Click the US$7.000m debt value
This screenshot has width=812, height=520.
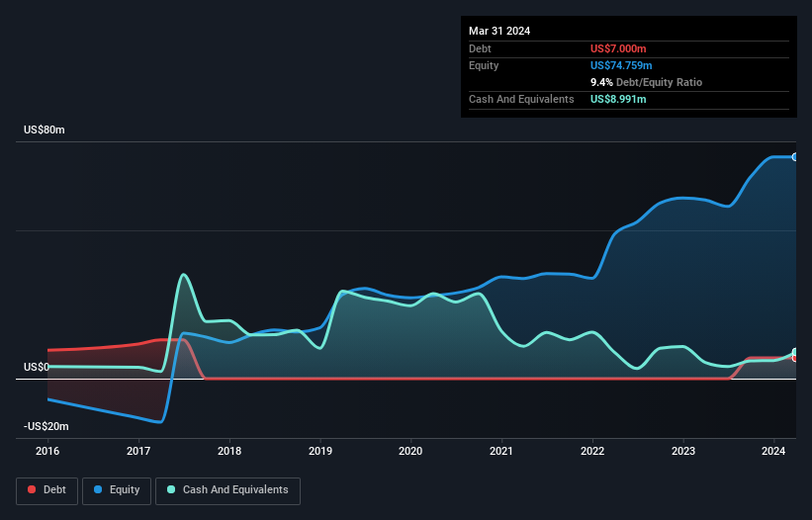coord(618,48)
